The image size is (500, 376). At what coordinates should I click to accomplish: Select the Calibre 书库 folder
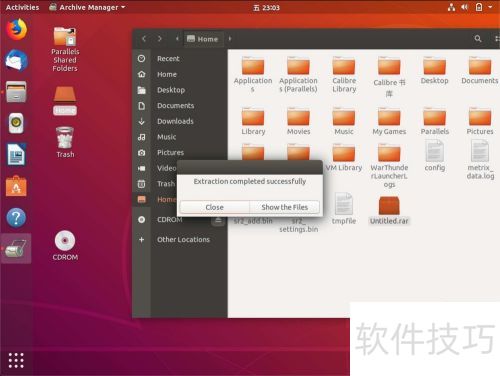(x=389, y=77)
